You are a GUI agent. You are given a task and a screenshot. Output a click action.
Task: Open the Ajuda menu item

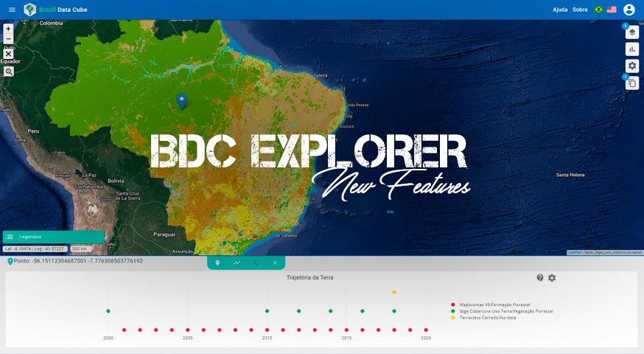(x=560, y=10)
